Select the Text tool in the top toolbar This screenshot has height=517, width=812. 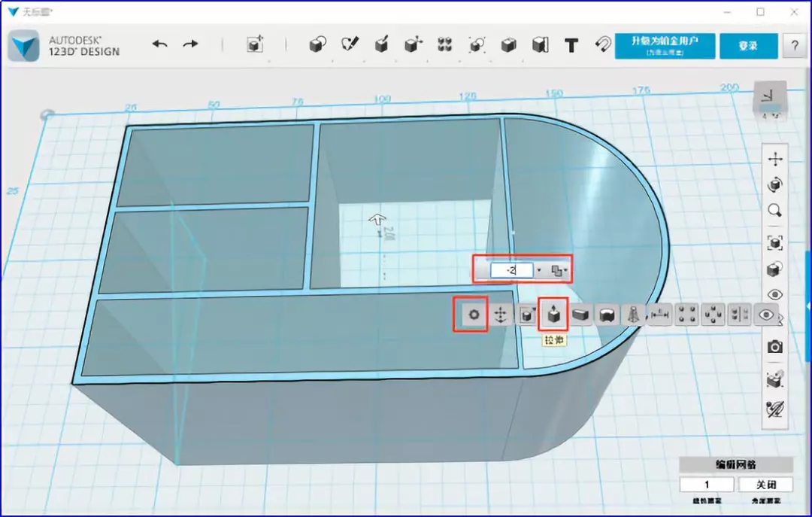571,45
